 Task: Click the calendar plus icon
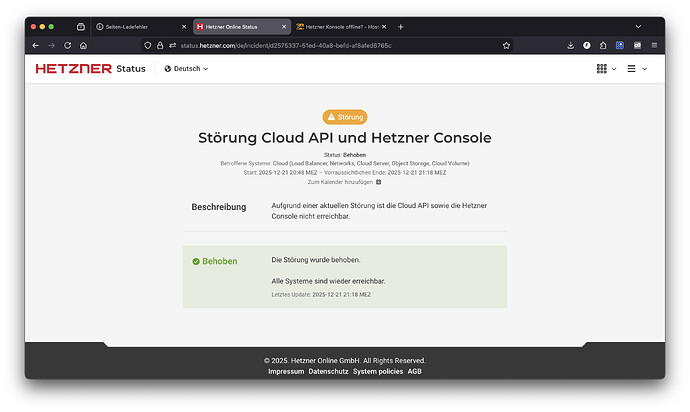[x=378, y=182]
